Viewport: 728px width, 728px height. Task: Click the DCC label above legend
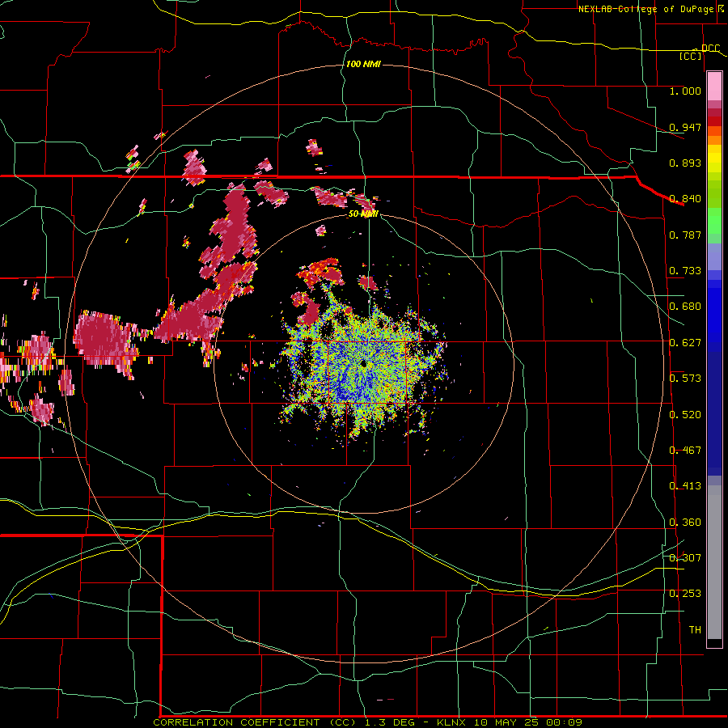(x=710, y=48)
